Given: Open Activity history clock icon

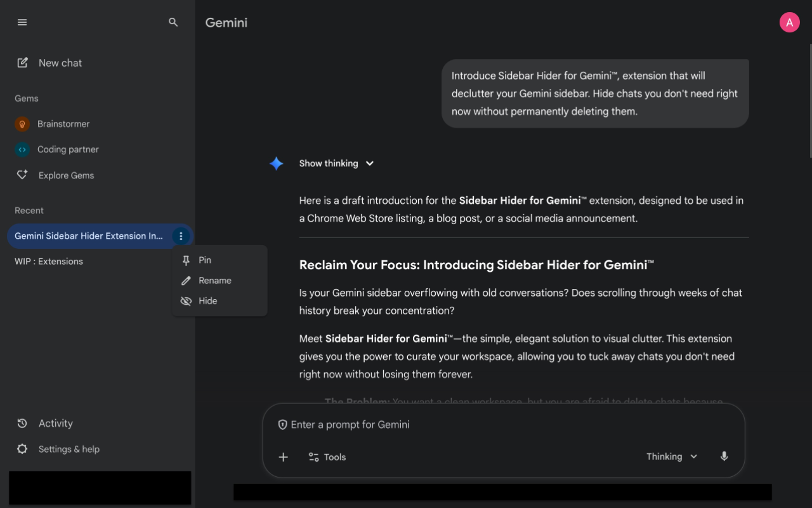Looking at the screenshot, I should point(22,424).
